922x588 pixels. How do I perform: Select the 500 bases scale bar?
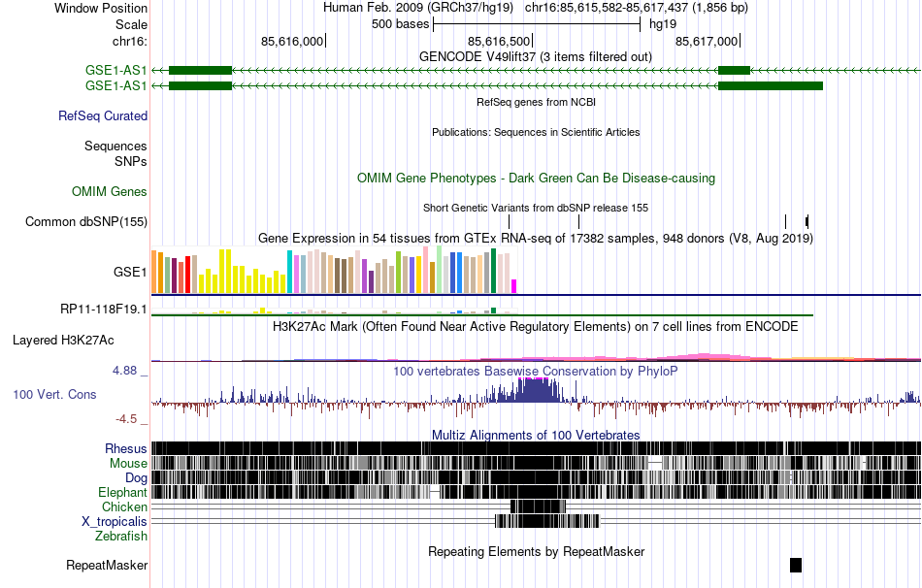coord(537,24)
